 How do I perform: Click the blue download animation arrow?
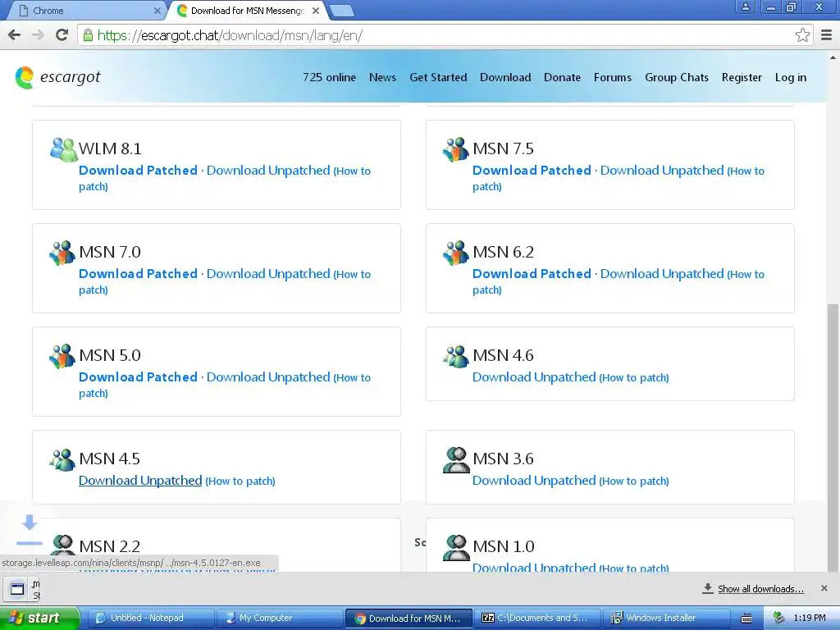click(30, 523)
